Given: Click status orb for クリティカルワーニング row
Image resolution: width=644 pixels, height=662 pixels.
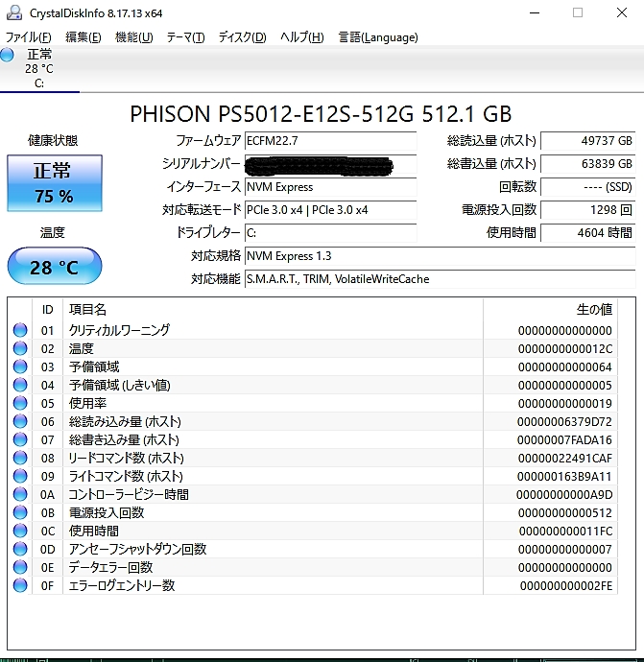Looking at the screenshot, I should [x=20, y=330].
